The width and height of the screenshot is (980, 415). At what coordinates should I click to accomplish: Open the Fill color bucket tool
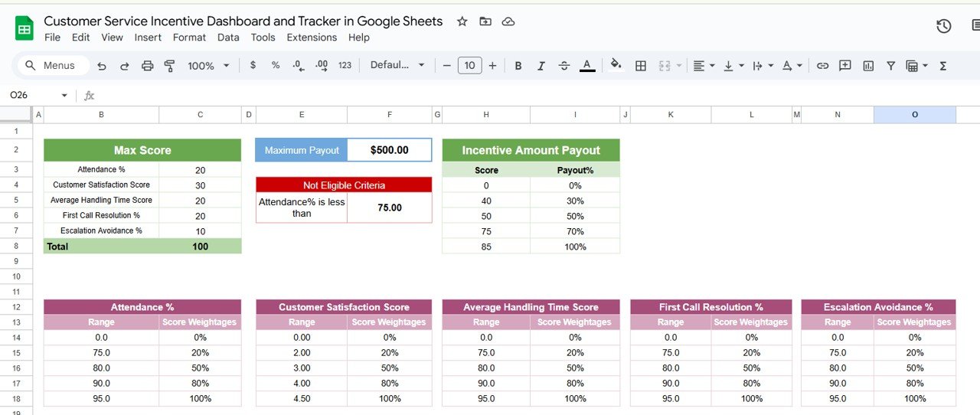tap(616, 65)
